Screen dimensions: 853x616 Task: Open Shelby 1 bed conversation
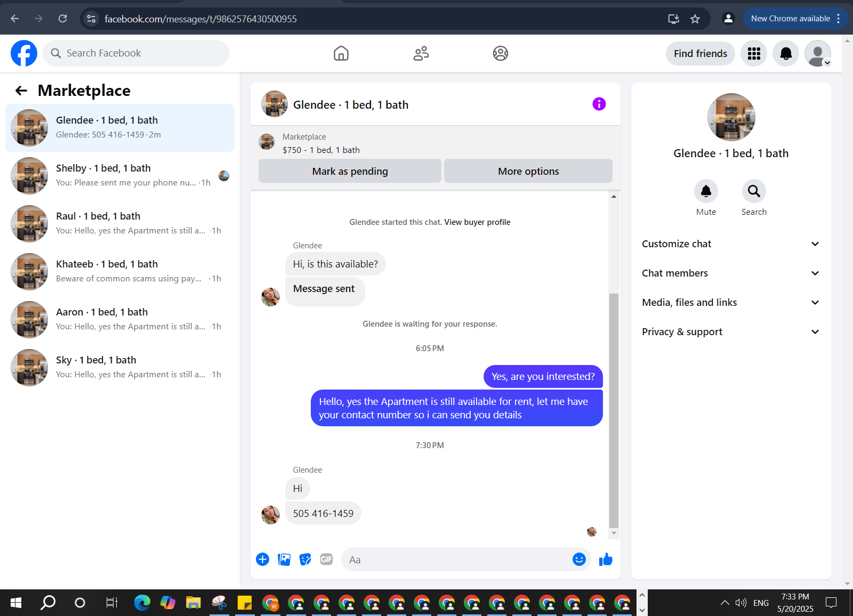[x=120, y=176]
